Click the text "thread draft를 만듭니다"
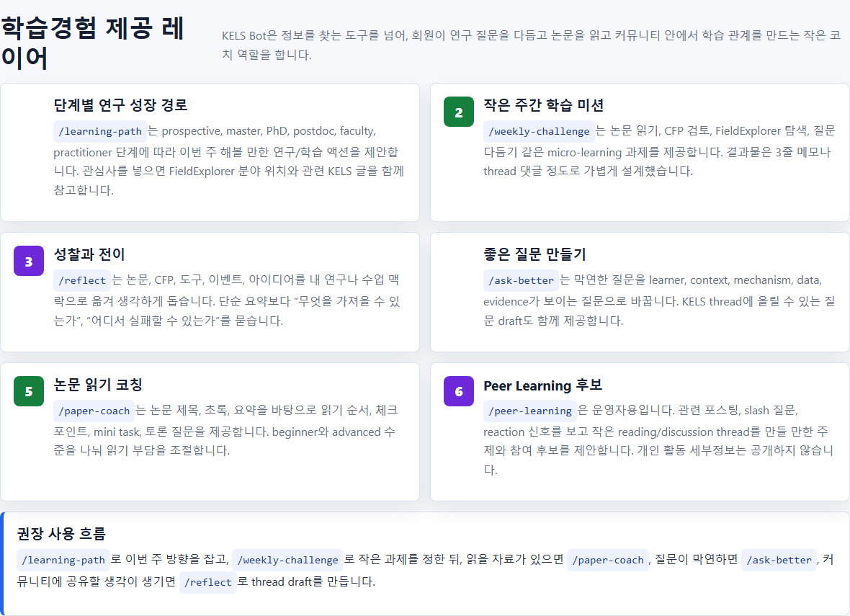 (x=312, y=582)
